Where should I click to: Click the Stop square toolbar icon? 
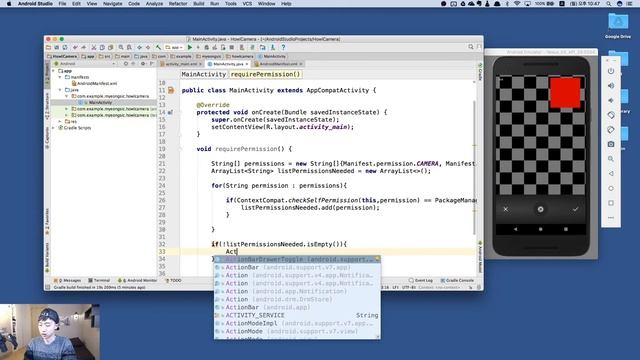(x=231, y=47)
